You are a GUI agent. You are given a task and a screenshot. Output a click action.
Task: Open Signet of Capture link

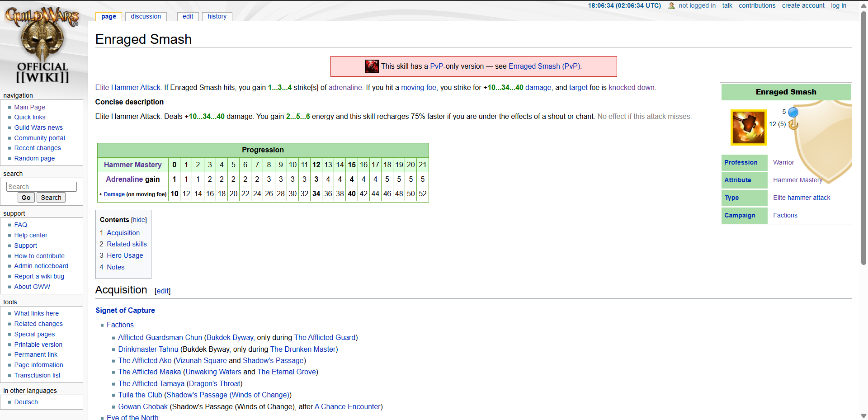coord(125,310)
